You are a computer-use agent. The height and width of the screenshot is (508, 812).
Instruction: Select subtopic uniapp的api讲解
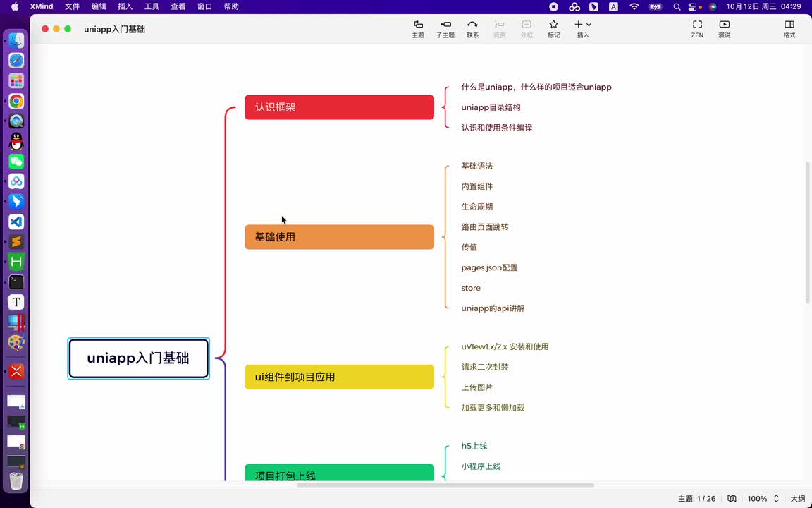(493, 308)
